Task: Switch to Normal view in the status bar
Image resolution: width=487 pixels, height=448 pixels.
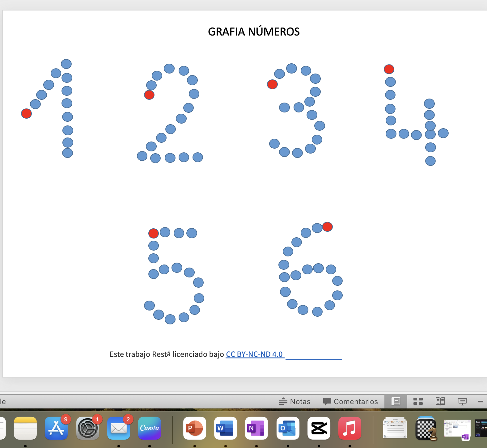Action: pos(396,401)
